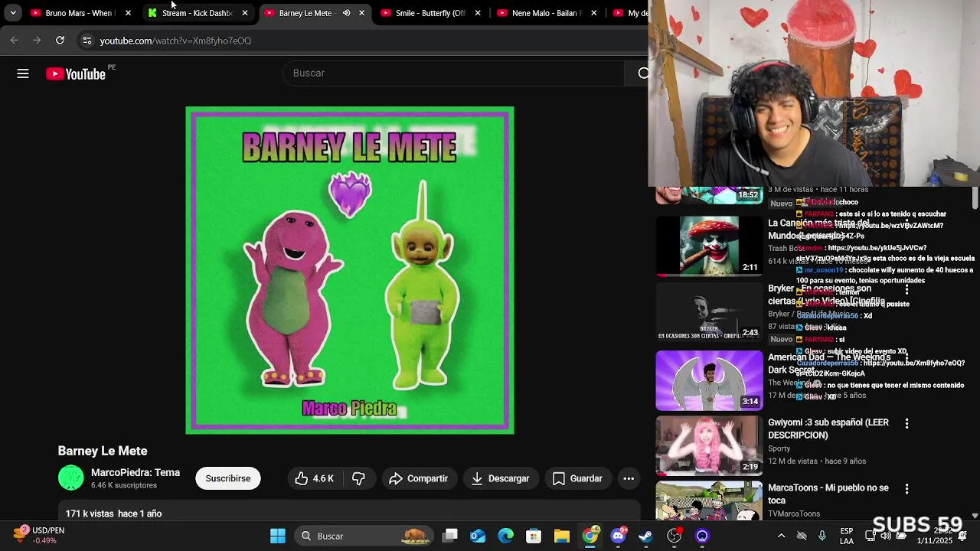980x551 pixels.
Task: Open the 2:11 joker mushroom video thumbnail
Action: 710,246
